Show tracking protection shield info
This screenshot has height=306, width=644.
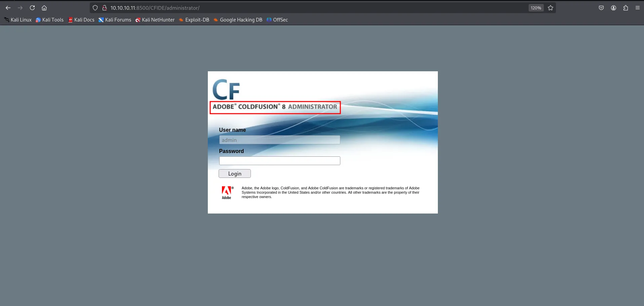pos(95,8)
